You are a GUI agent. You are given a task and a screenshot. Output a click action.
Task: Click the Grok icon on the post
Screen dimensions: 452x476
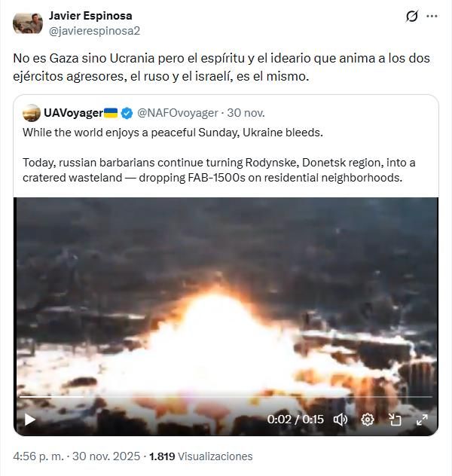tap(412, 16)
